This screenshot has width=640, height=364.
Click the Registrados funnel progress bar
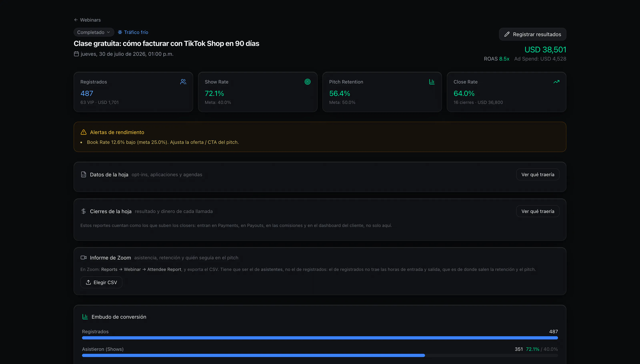click(320, 338)
